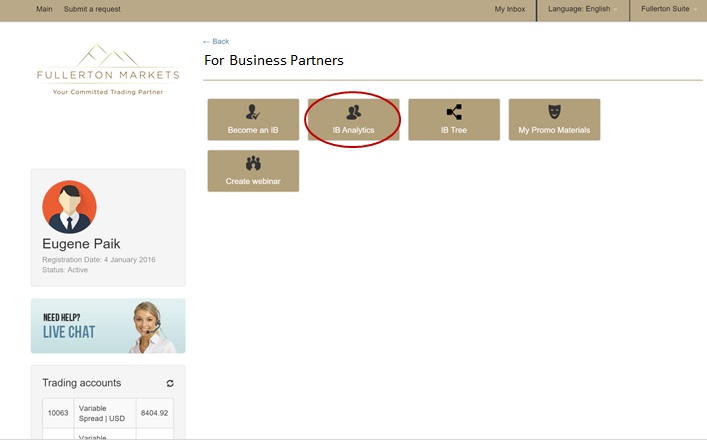
Task: Click the Trading accounts heading
Action: pos(82,383)
